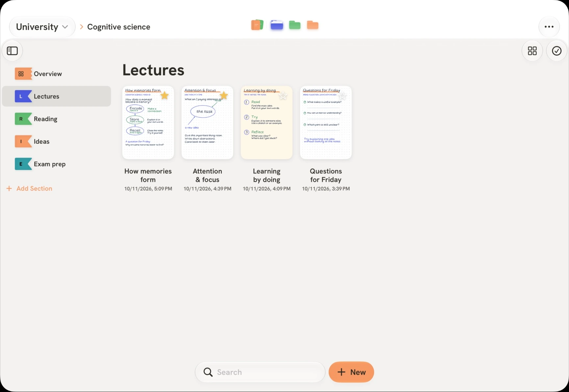
Task: Open the orange notebook icon in header
Action: tap(257, 25)
